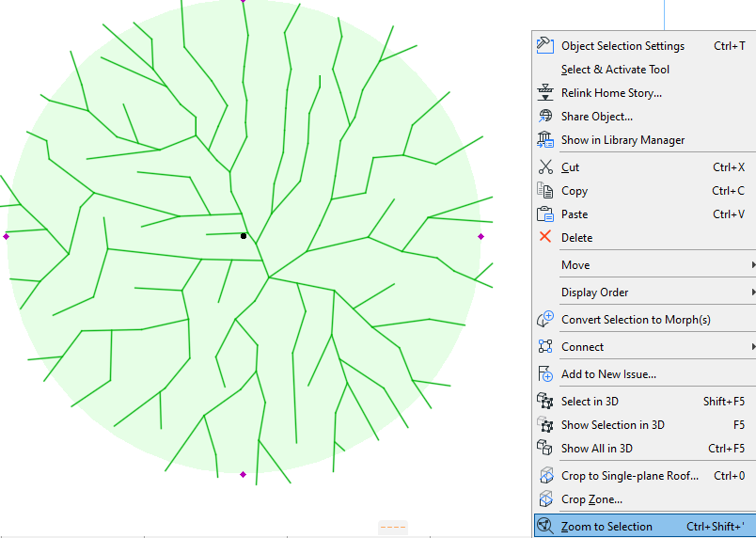Click the Zoom to Selection magnifier icon
Viewport: 756px width, 538px height.
click(x=545, y=526)
